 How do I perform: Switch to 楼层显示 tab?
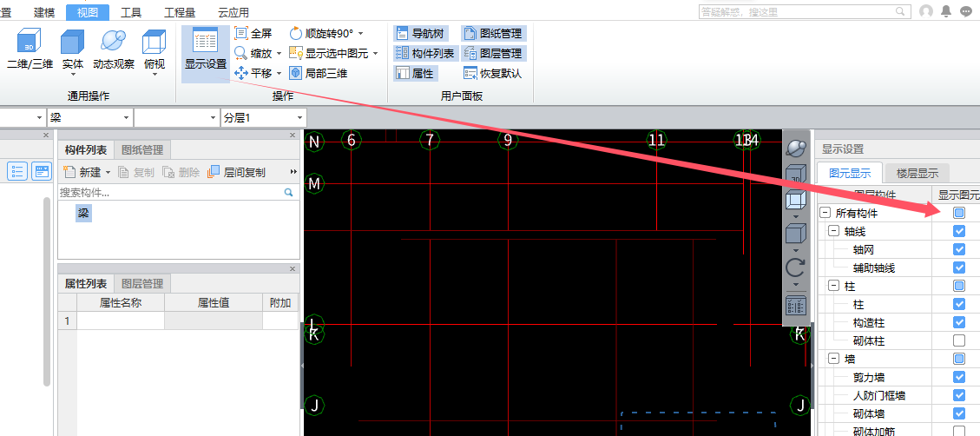[917, 174]
